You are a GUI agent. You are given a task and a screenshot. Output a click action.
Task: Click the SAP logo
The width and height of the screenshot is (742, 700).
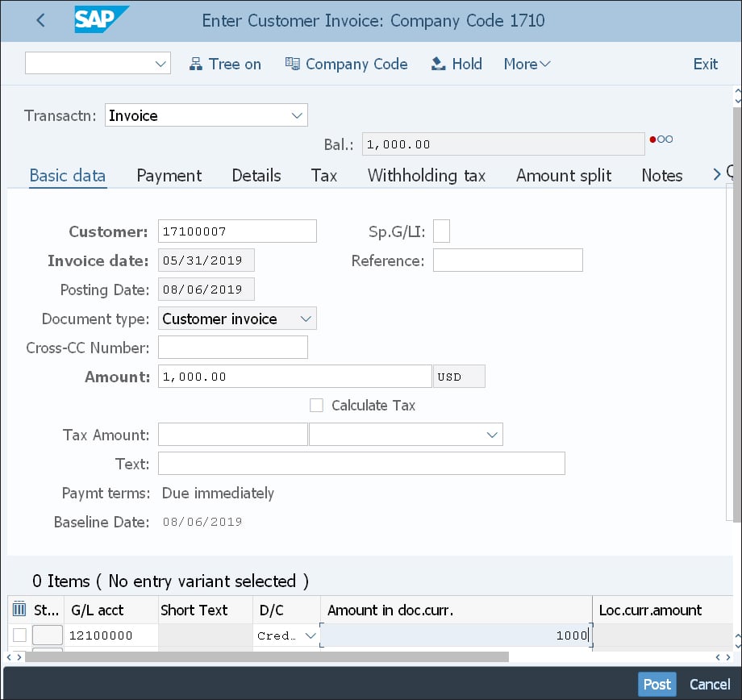[x=100, y=20]
